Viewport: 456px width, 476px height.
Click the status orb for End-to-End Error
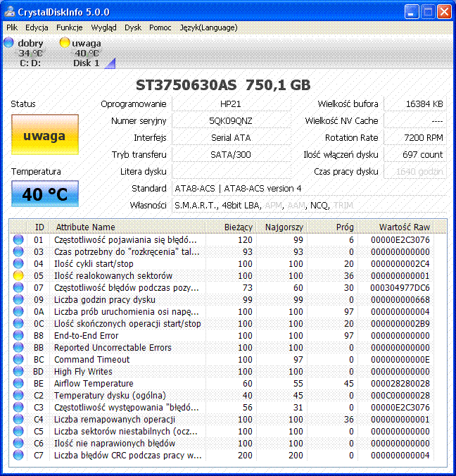18,335
